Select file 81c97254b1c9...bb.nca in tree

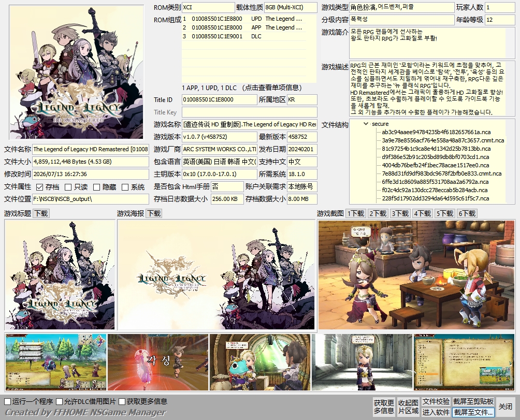click(x=436, y=149)
